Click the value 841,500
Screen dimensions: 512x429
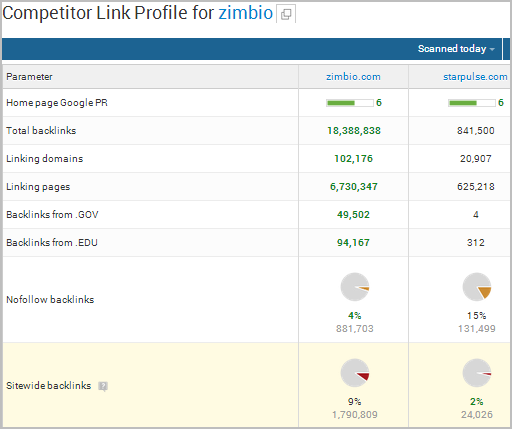(x=476, y=131)
